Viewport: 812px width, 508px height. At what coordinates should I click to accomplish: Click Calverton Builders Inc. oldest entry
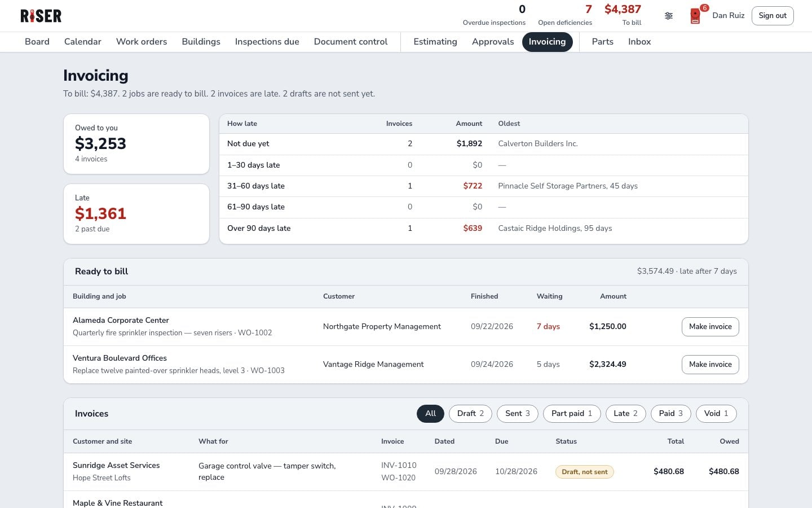point(538,144)
